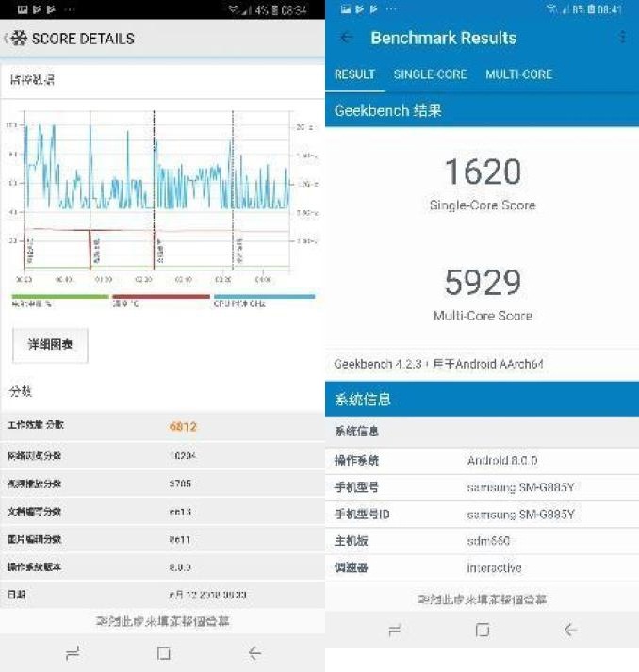Tap the 详细图表 detailed chart button
Screen dimensions: 639x672
(x=50, y=345)
